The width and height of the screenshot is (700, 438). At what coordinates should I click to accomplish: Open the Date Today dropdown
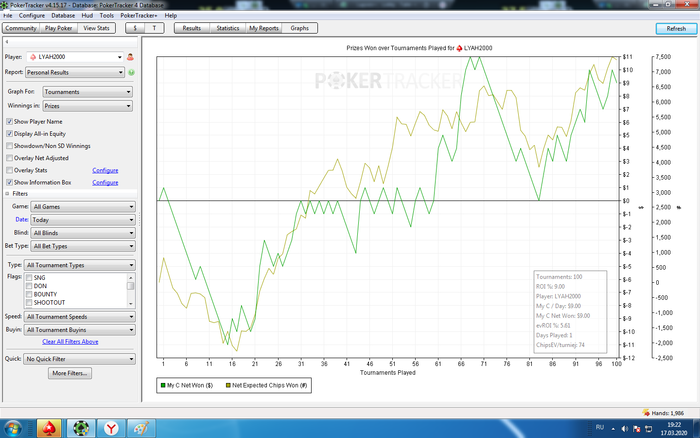(x=83, y=220)
